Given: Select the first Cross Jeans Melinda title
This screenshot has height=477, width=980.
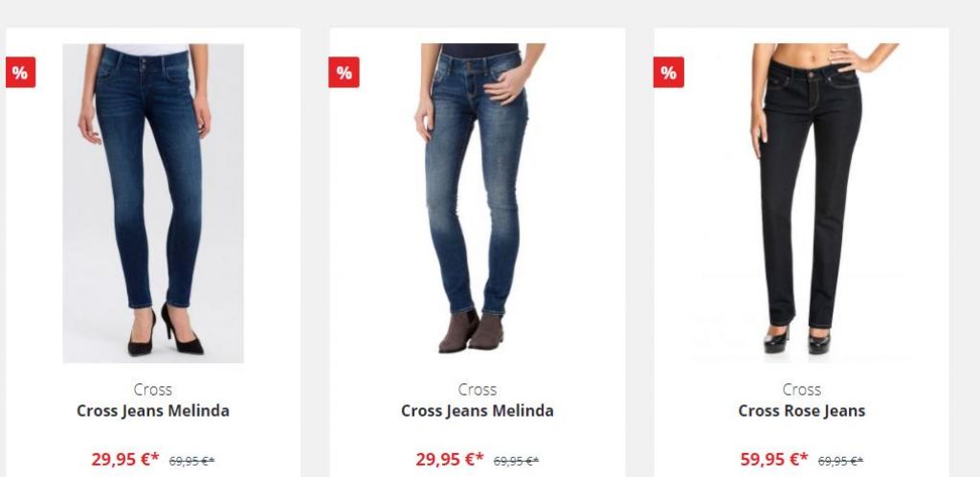Looking at the screenshot, I should [153, 411].
